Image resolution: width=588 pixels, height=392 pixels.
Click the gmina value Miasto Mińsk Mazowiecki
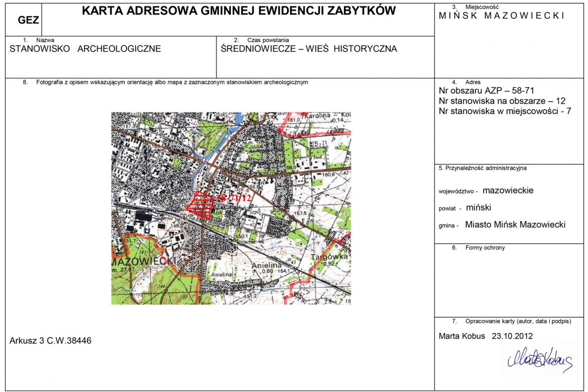click(x=515, y=225)
